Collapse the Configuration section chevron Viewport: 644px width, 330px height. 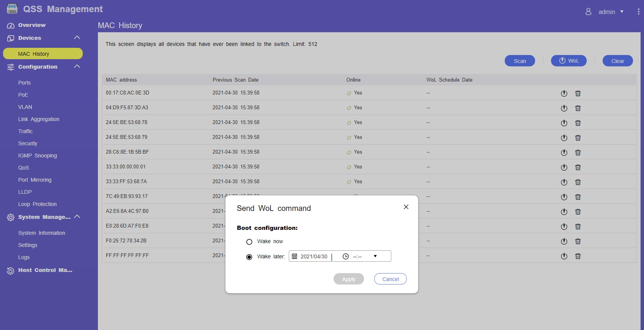pos(77,66)
